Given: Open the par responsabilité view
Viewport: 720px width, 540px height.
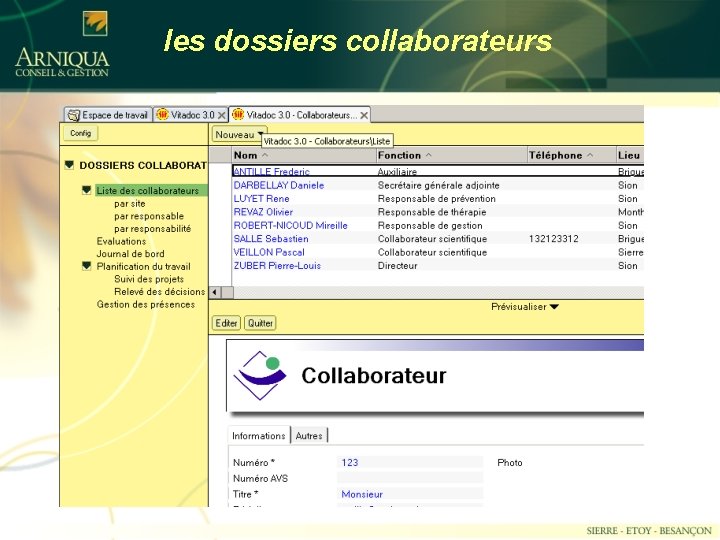Looking at the screenshot, I should (x=152, y=229).
